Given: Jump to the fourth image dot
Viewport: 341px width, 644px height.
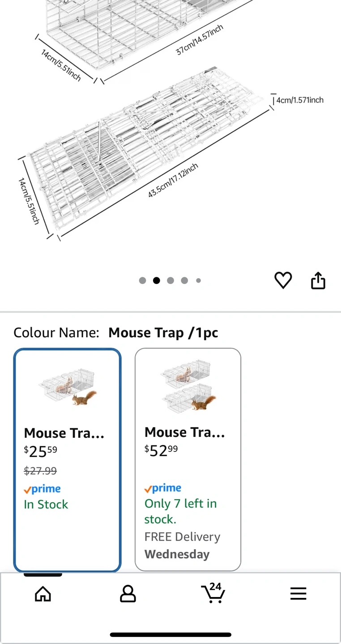Looking at the screenshot, I should tap(184, 280).
